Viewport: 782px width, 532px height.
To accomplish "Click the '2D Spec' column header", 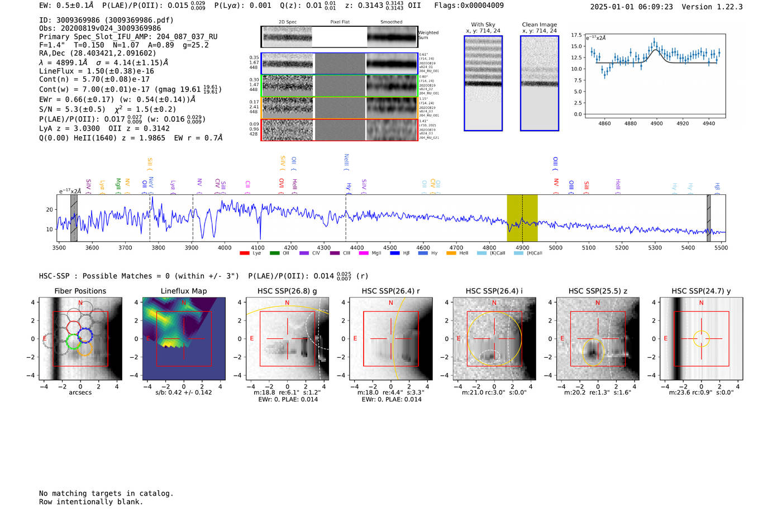I will [x=288, y=22].
